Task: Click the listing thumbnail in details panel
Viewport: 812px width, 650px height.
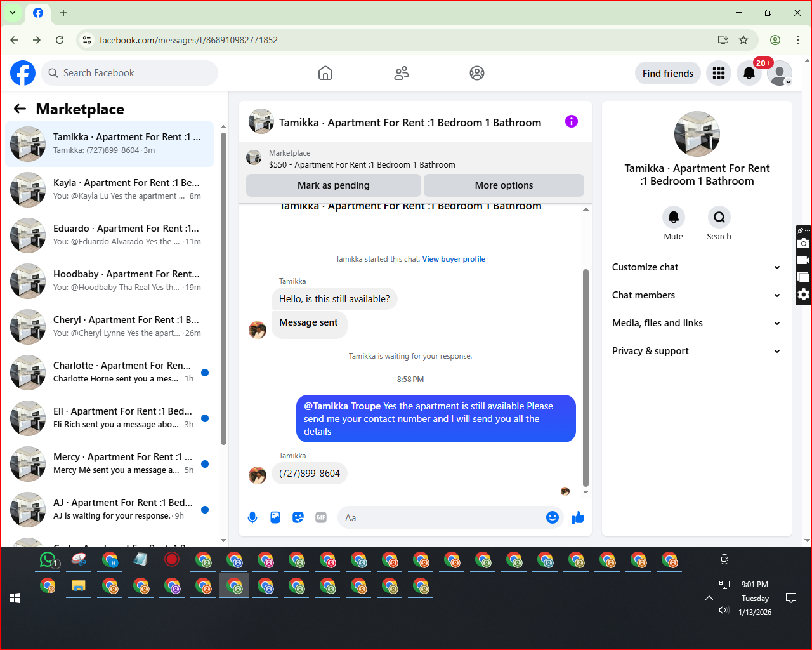Action: (697, 134)
